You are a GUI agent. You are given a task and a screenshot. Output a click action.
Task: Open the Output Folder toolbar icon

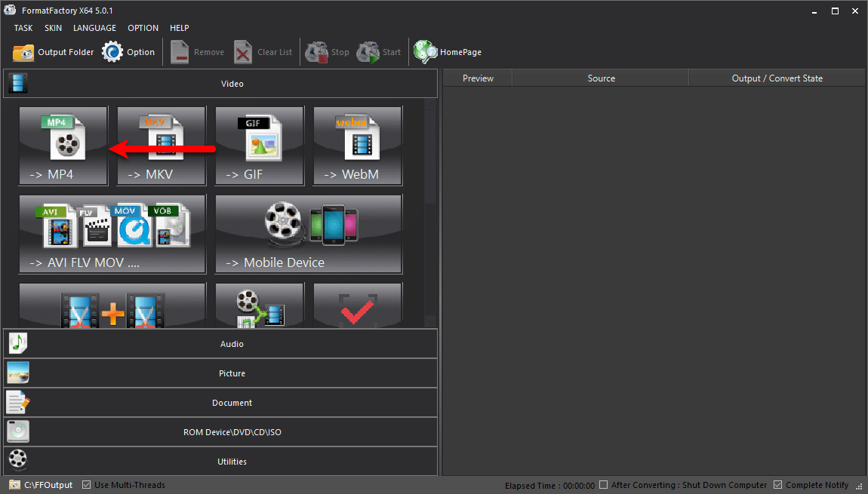pos(24,52)
